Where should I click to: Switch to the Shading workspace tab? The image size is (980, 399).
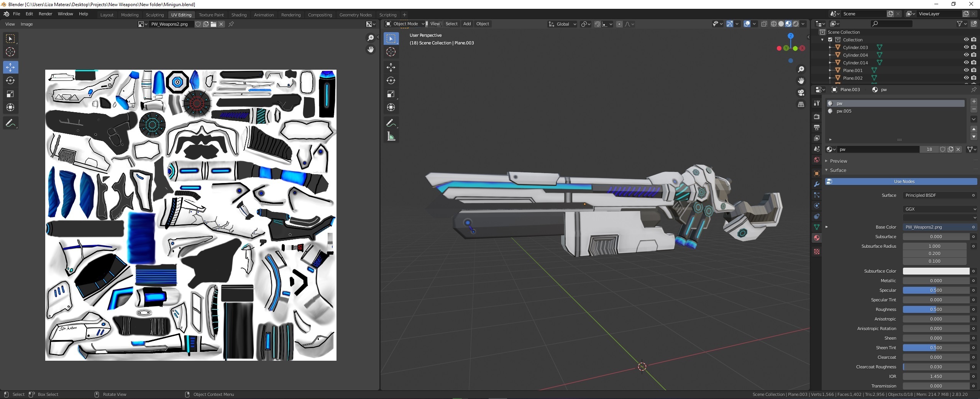pyautogui.click(x=239, y=15)
